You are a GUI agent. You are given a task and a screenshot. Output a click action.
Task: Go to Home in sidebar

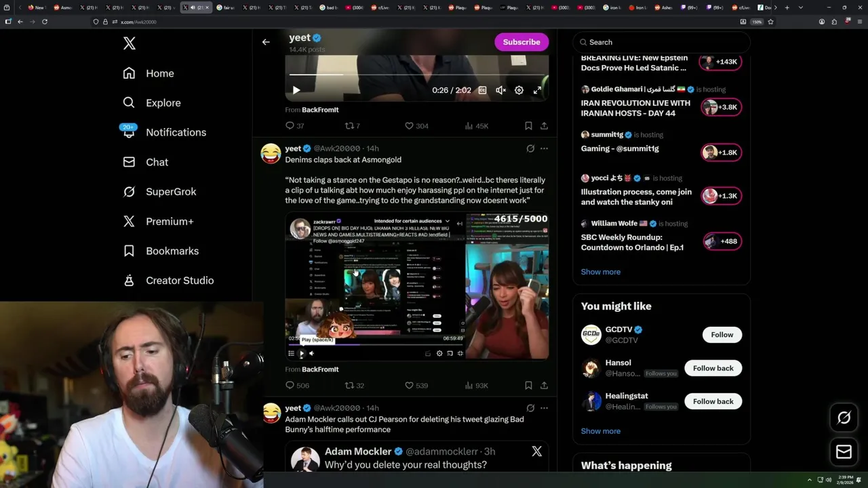coord(149,73)
